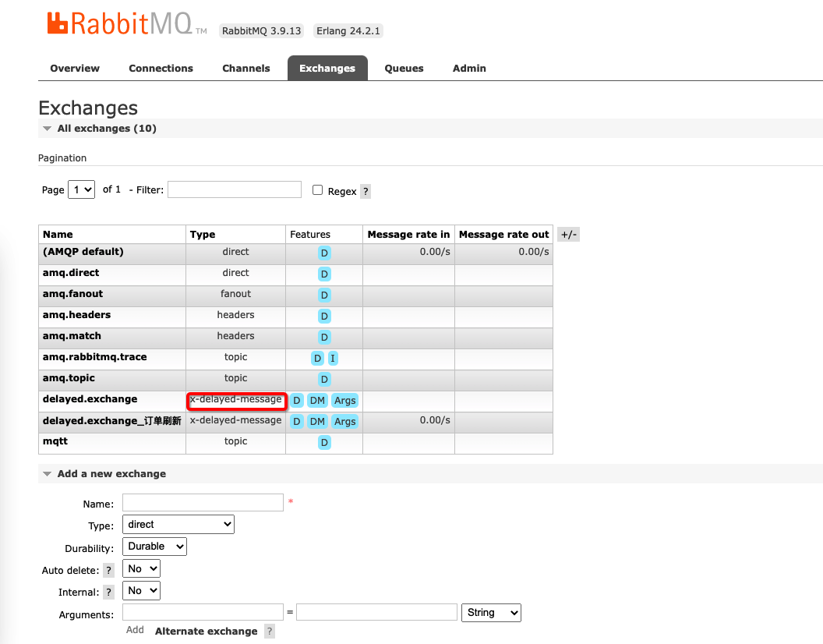Viewport: 823px width, 644px height.
Task: Click the x-delayed-message type of delayed.exchange_订单刷新
Action: 235,420
